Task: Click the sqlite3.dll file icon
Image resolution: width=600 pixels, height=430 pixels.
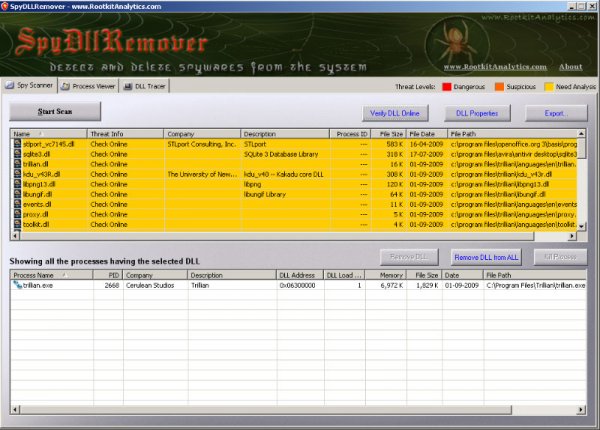Action: 18,154
